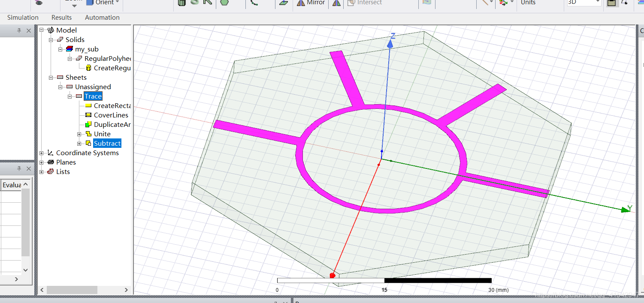Select the Subtract history entry

pyautogui.click(x=107, y=143)
